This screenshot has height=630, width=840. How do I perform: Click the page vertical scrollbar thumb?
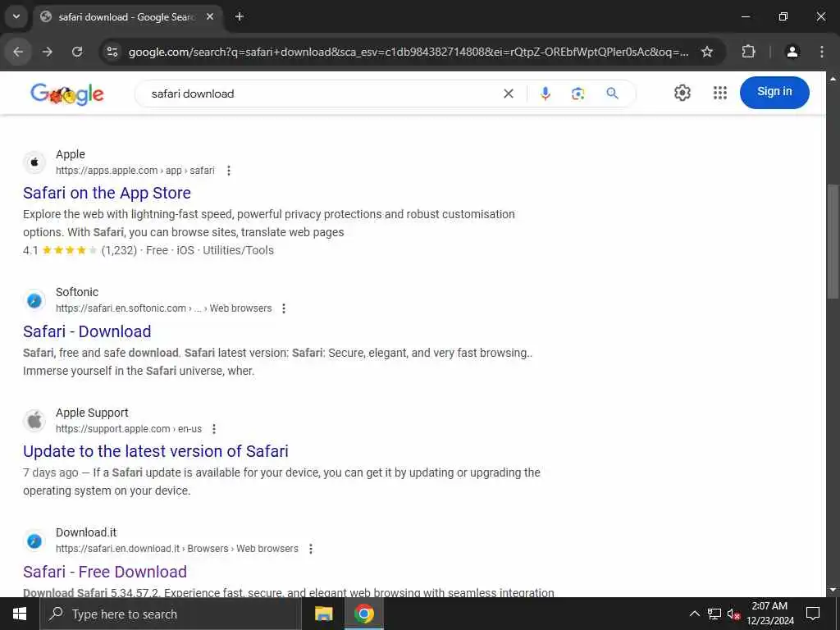tap(833, 241)
